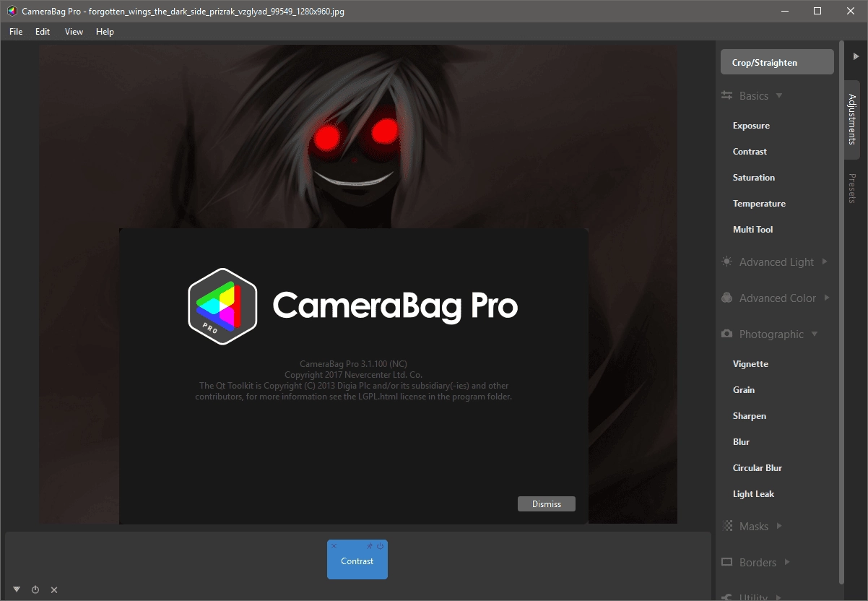Click the side panel vertical scrollbar
Screen dimensions: 868x601
[841, 314]
